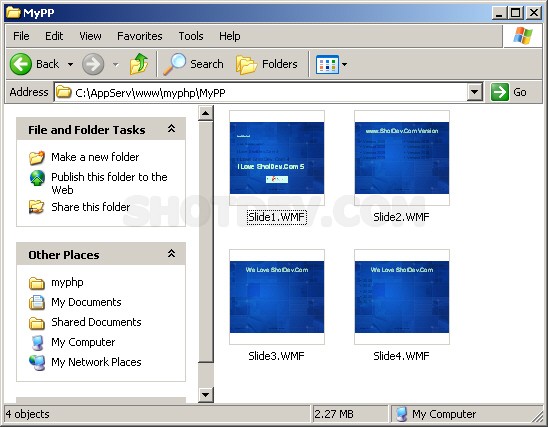Click My Computer icon in status bar

click(402, 414)
